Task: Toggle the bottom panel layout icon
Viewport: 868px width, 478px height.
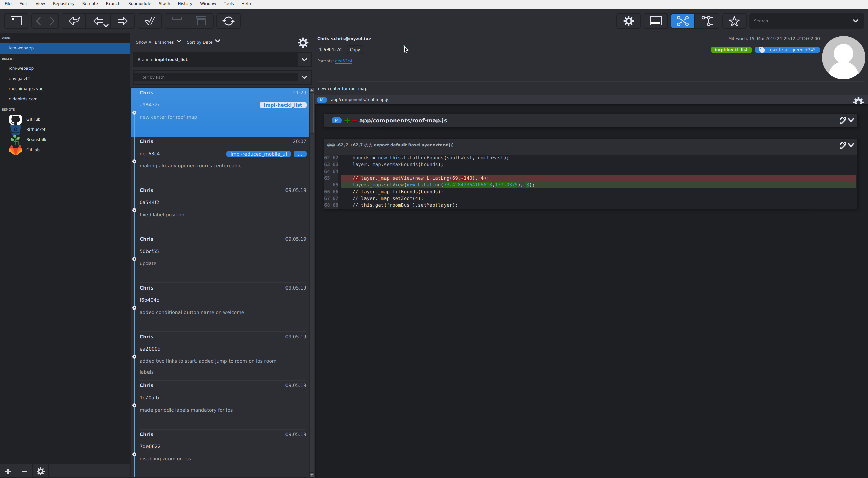Action: coord(655,21)
